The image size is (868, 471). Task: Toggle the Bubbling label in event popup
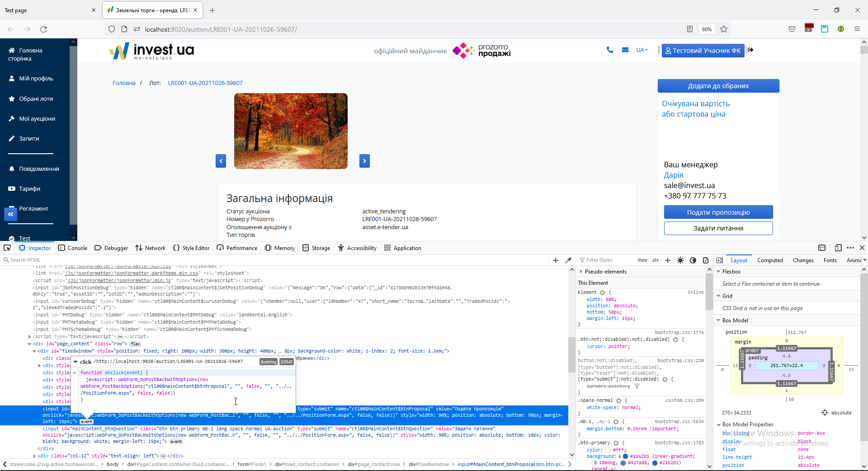(x=268, y=362)
